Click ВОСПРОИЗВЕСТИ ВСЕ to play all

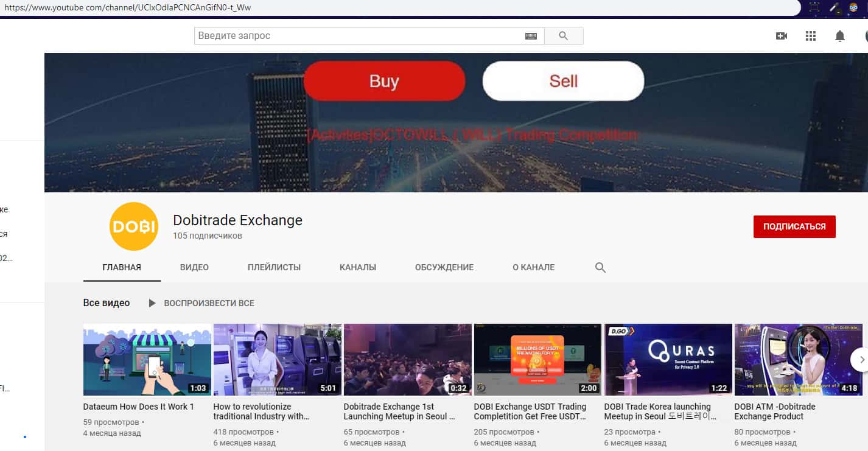pyautogui.click(x=201, y=303)
